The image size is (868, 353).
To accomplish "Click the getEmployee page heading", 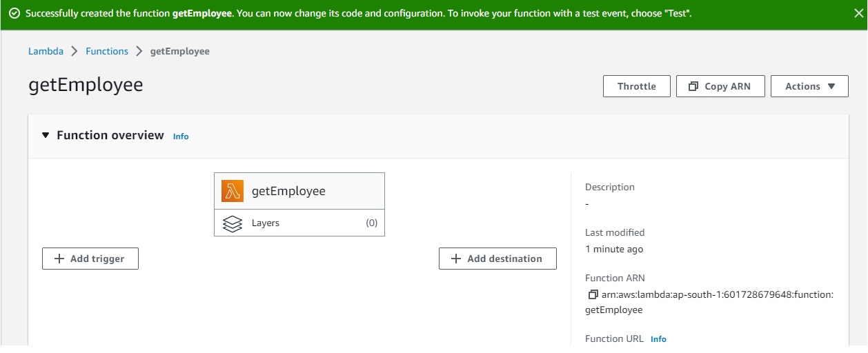I will point(86,85).
